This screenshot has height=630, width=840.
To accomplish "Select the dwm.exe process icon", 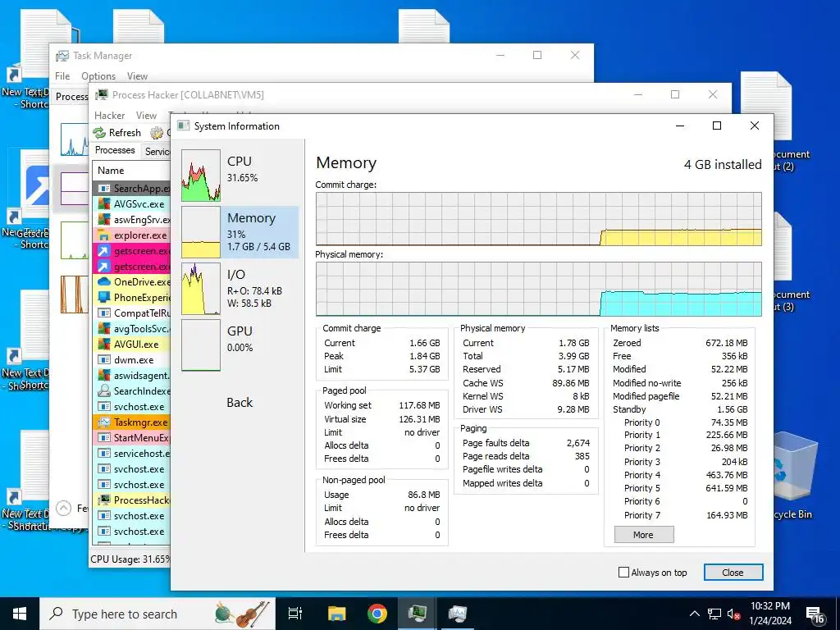I will pos(104,359).
